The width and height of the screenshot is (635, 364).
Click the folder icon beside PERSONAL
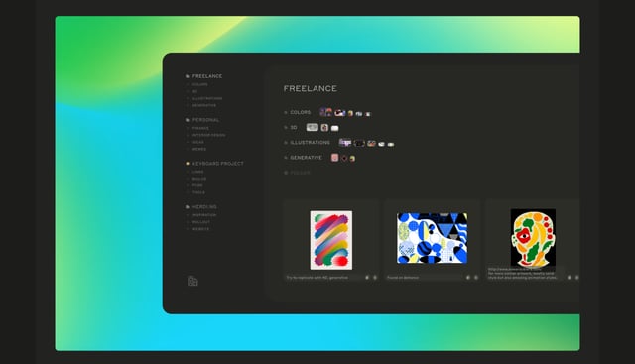188,120
